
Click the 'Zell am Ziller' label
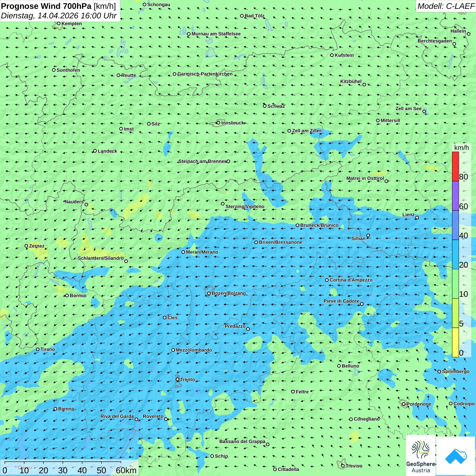pos(307,131)
